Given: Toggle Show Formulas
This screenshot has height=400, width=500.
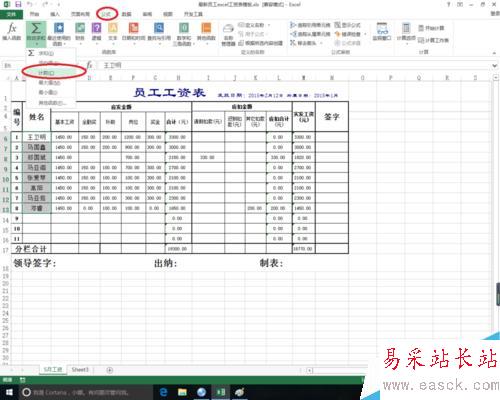Looking at the screenshot, I should (348, 25).
